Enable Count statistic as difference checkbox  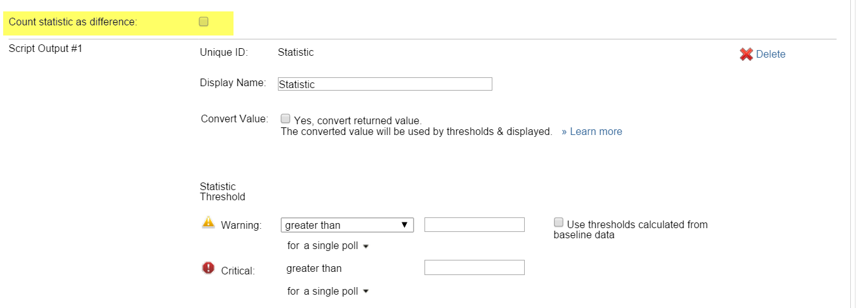coord(204,22)
